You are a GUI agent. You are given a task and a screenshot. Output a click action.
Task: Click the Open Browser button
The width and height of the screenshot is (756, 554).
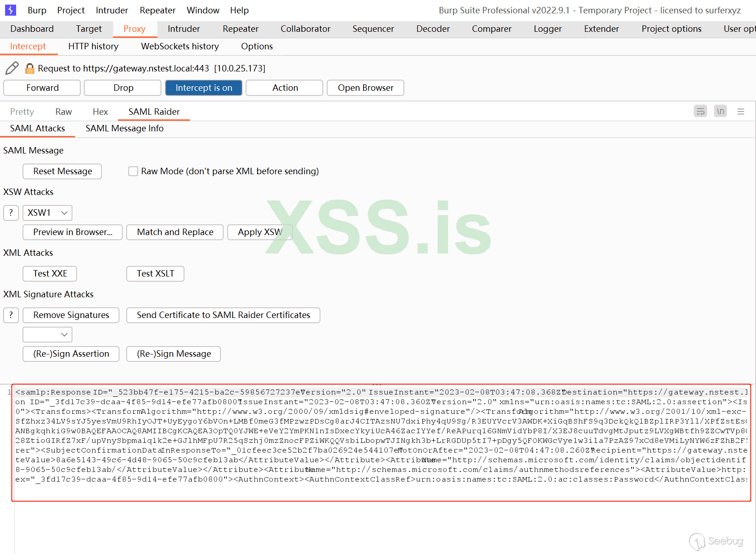click(x=366, y=88)
